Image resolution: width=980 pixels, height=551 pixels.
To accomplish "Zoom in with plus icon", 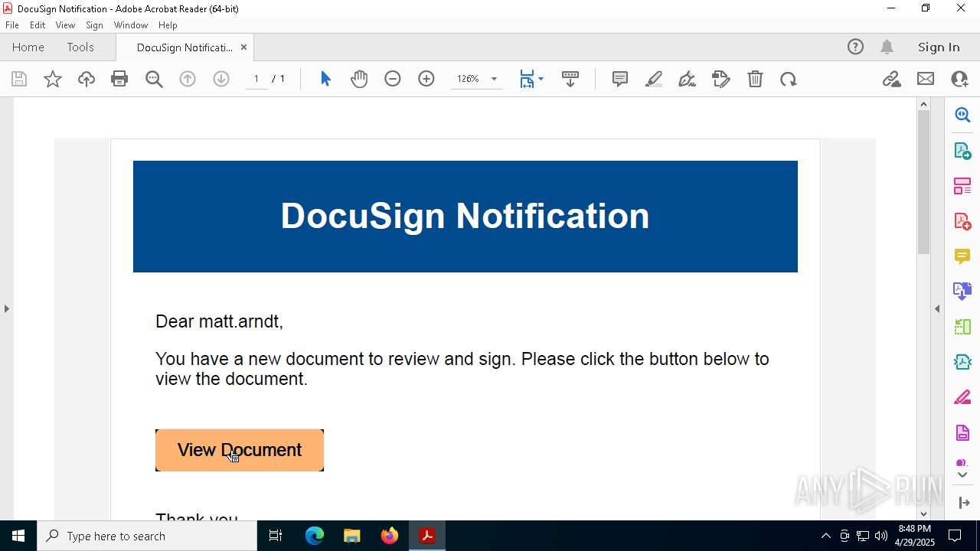I will 426,79.
